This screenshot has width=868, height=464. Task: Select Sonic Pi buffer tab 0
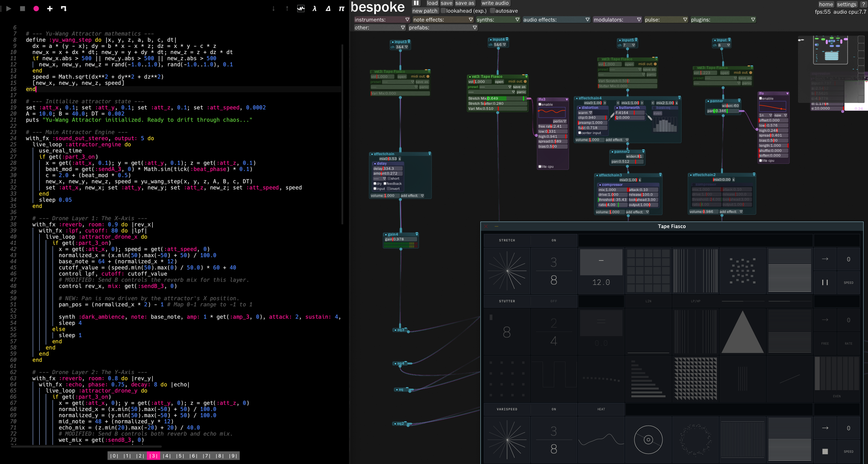point(114,456)
